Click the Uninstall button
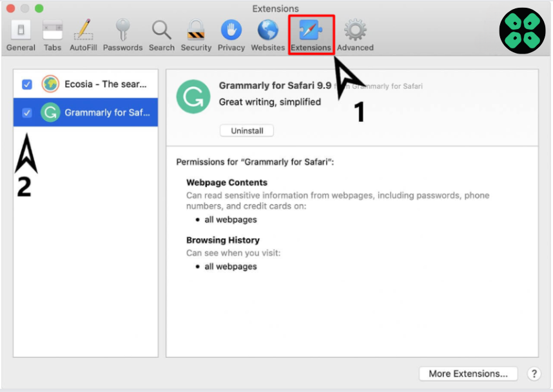This screenshot has height=392, width=553. pyautogui.click(x=247, y=131)
